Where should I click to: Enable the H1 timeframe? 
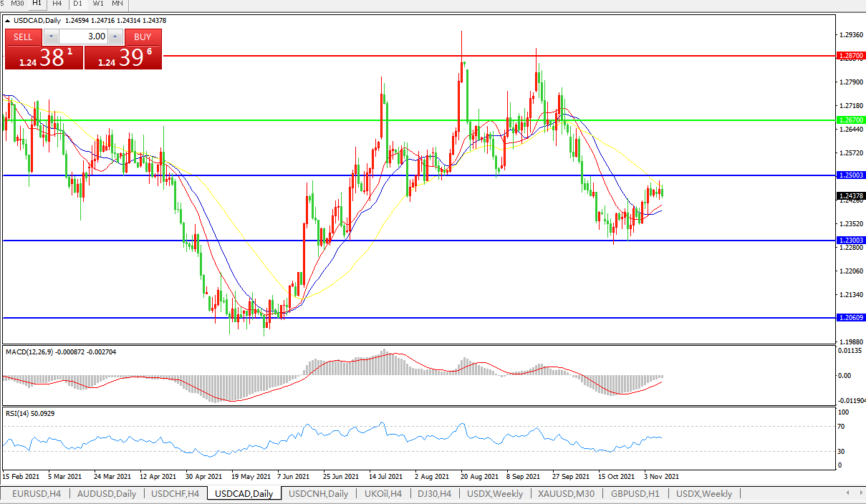click(x=37, y=4)
